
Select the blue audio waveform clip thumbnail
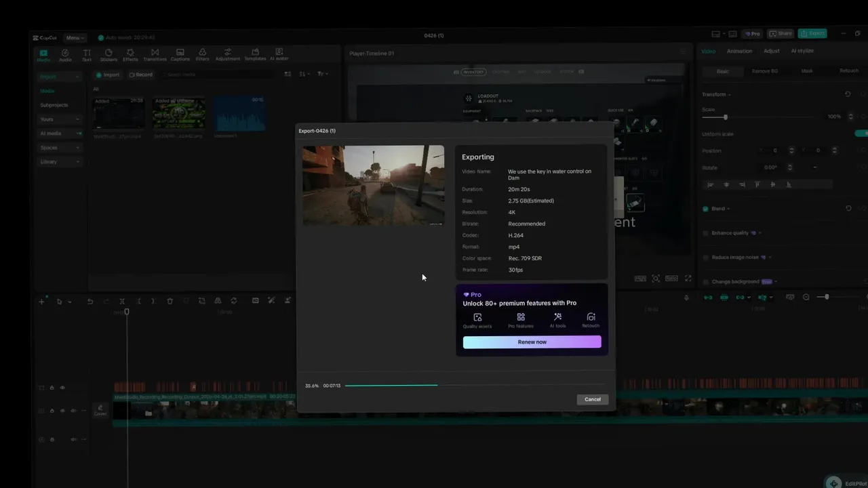click(239, 113)
